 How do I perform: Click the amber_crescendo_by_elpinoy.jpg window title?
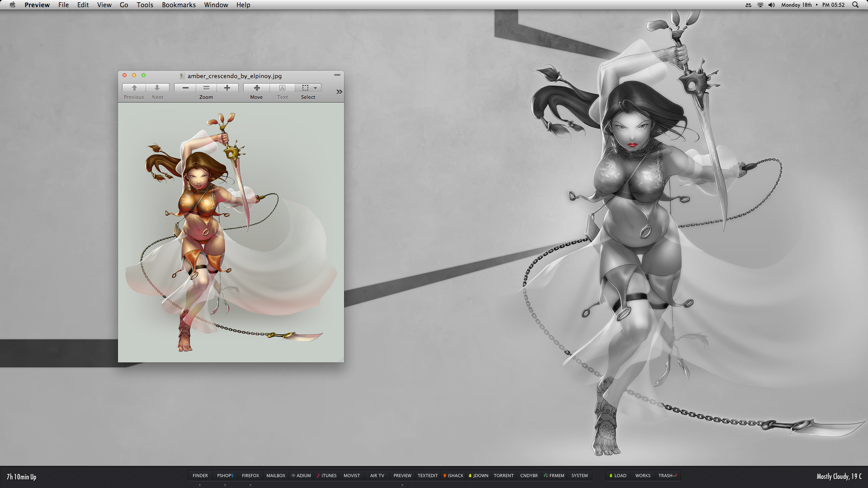pyautogui.click(x=235, y=76)
